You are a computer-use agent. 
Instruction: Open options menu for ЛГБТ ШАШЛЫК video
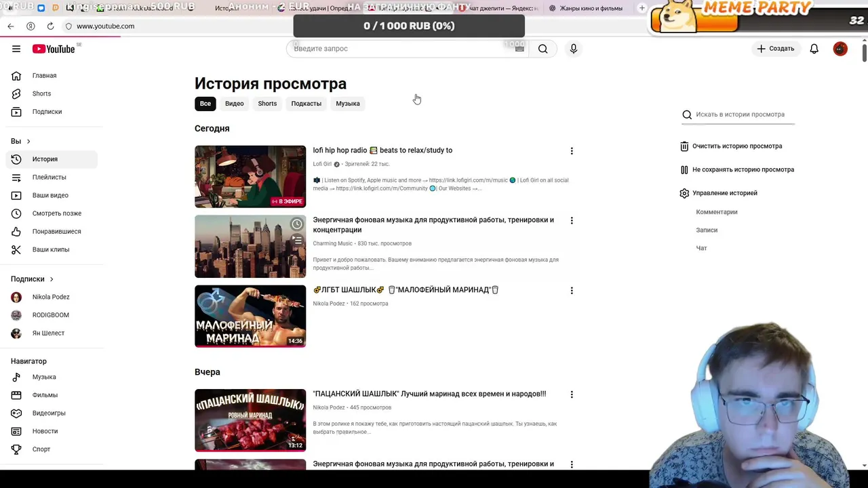pos(572,291)
